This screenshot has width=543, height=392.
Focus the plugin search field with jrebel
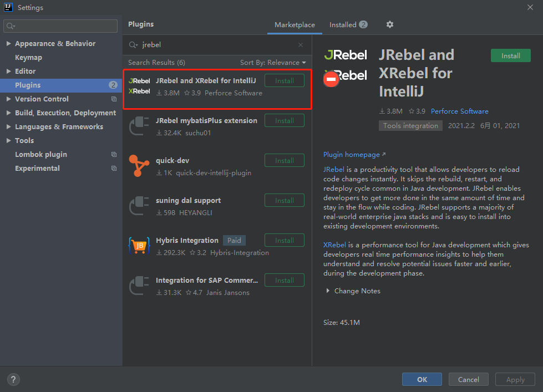(x=217, y=45)
